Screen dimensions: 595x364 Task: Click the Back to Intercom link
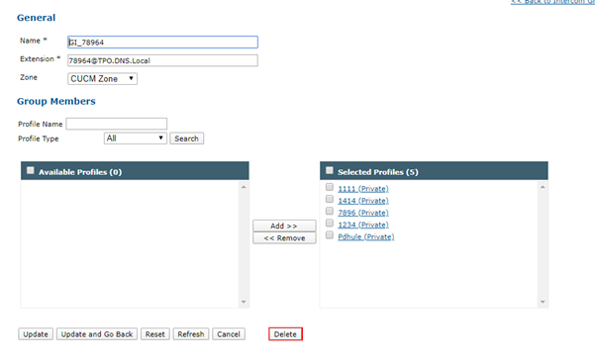click(552, 2)
